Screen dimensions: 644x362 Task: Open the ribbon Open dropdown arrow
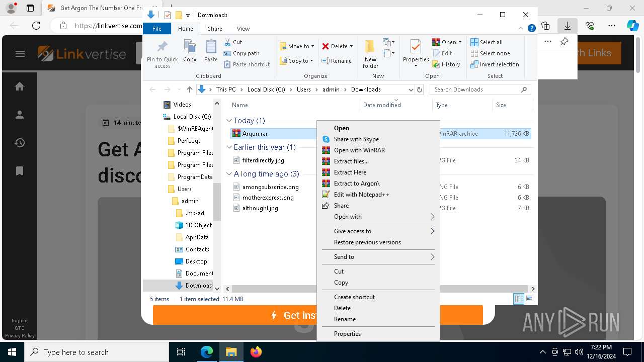coord(460,42)
